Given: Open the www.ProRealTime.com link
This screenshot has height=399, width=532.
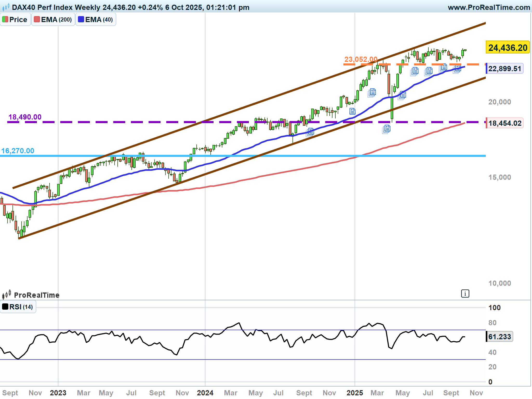Looking at the screenshot, I should click(489, 7).
